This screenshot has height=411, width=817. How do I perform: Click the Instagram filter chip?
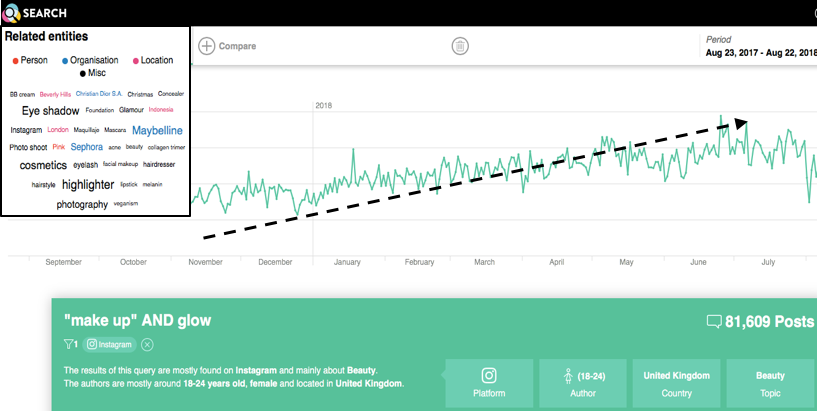tap(109, 344)
